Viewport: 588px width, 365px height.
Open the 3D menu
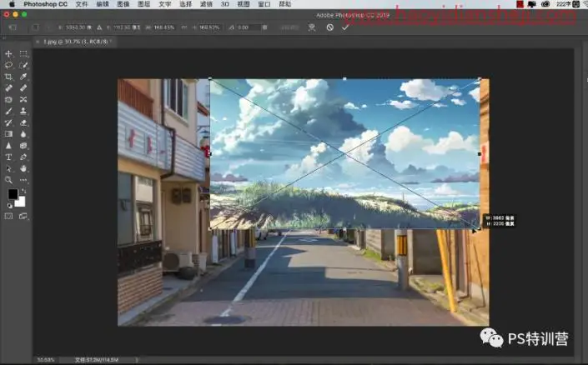point(225,4)
